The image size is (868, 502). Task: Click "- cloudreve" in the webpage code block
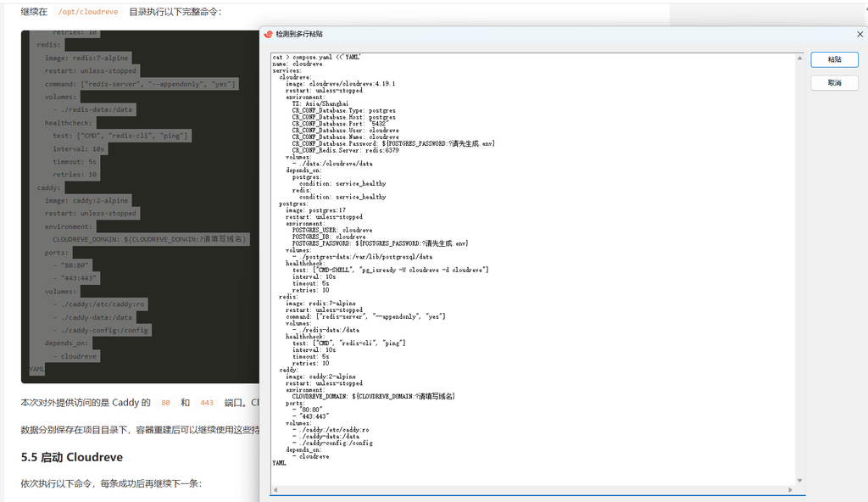point(75,356)
